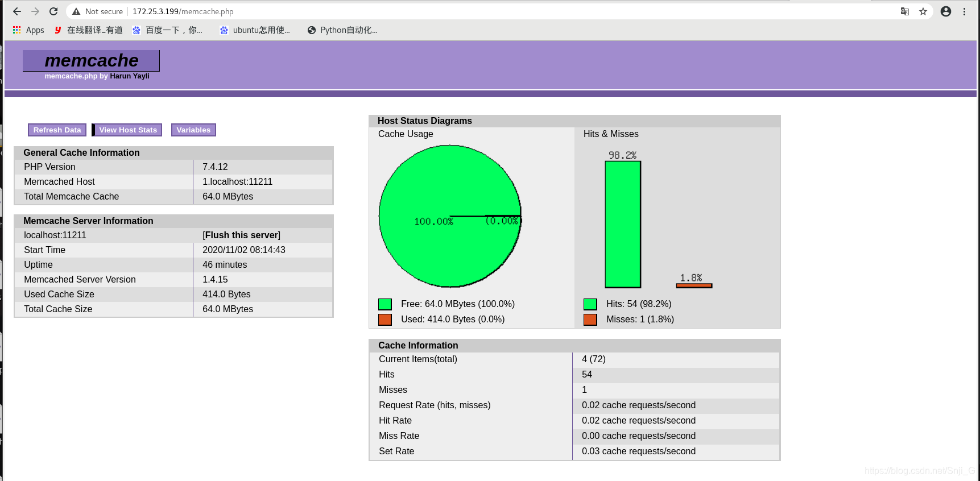The image size is (980, 481).
Task: Click the Total Cache Size label
Action: click(x=58, y=309)
